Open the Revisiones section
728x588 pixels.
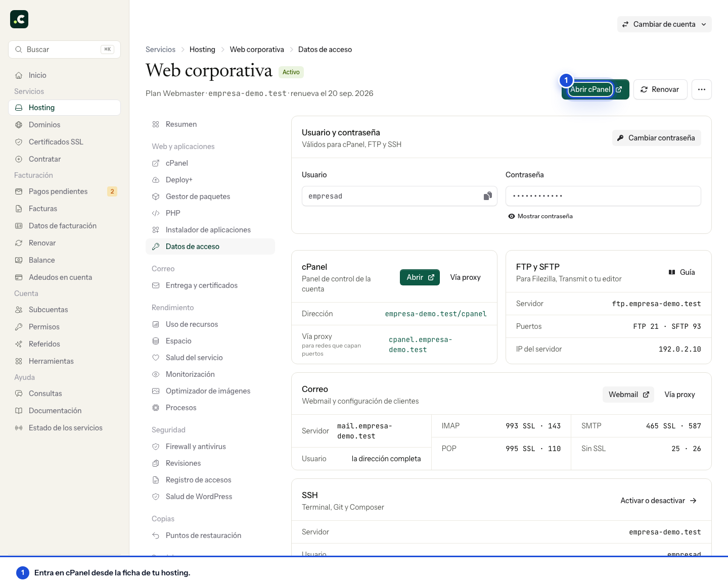[x=210, y=463]
